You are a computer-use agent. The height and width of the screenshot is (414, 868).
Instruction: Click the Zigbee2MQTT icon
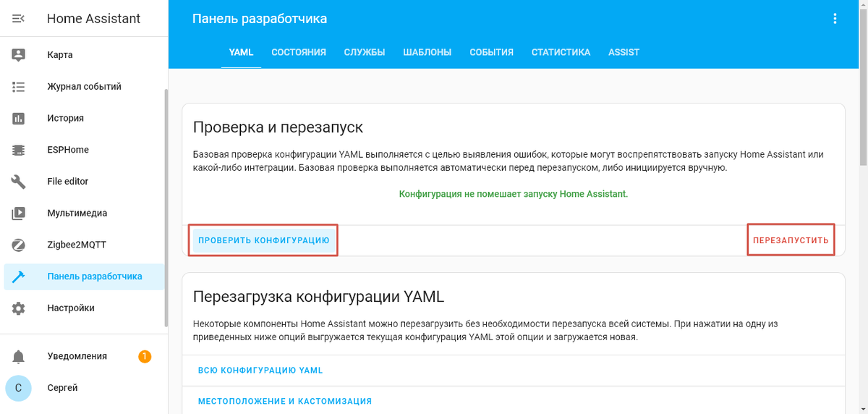tap(19, 245)
